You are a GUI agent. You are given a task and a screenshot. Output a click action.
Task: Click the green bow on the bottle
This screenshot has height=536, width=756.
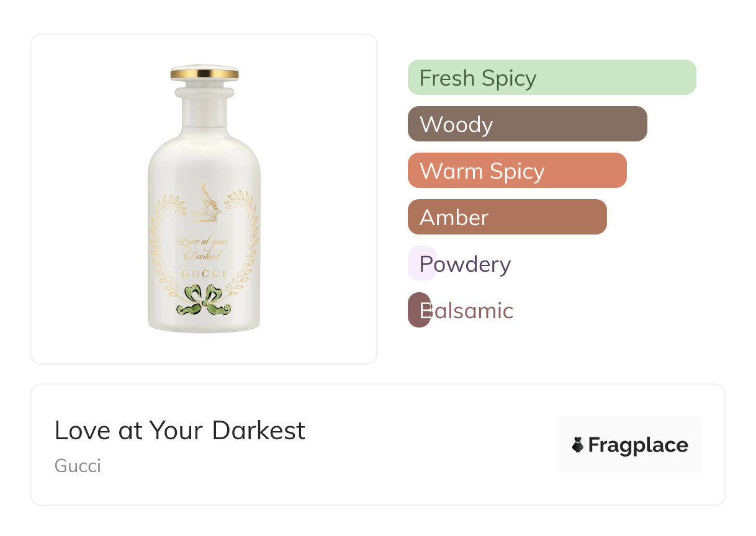[x=204, y=298]
